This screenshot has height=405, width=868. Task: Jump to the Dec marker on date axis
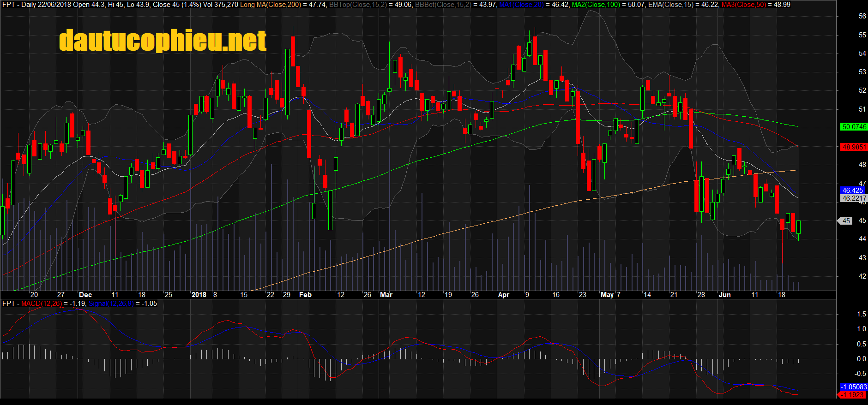tap(85, 295)
